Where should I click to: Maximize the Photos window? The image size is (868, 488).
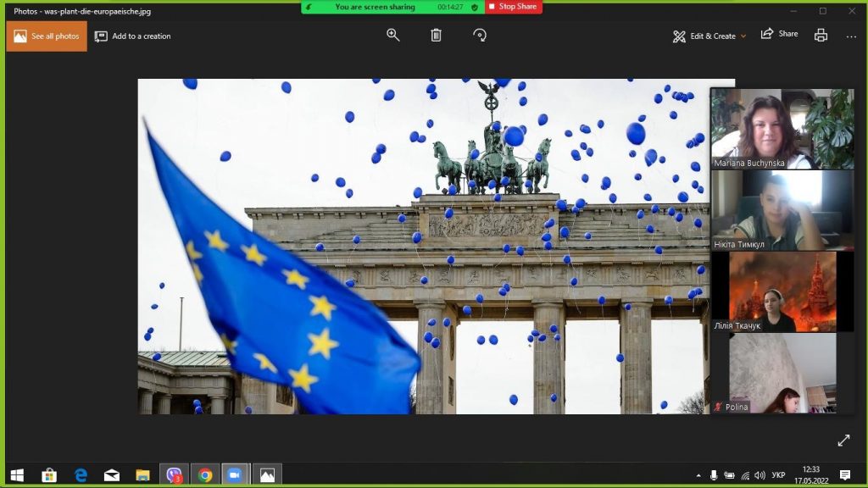(823, 11)
